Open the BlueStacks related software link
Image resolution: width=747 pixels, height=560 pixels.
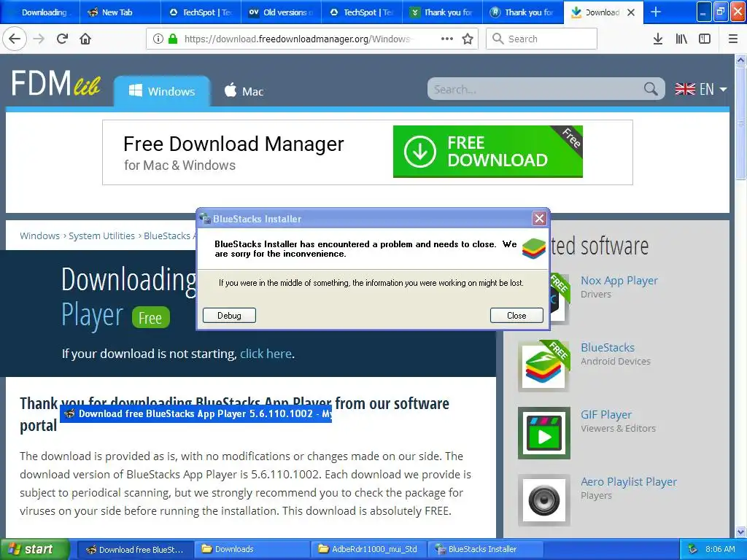pos(608,348)
